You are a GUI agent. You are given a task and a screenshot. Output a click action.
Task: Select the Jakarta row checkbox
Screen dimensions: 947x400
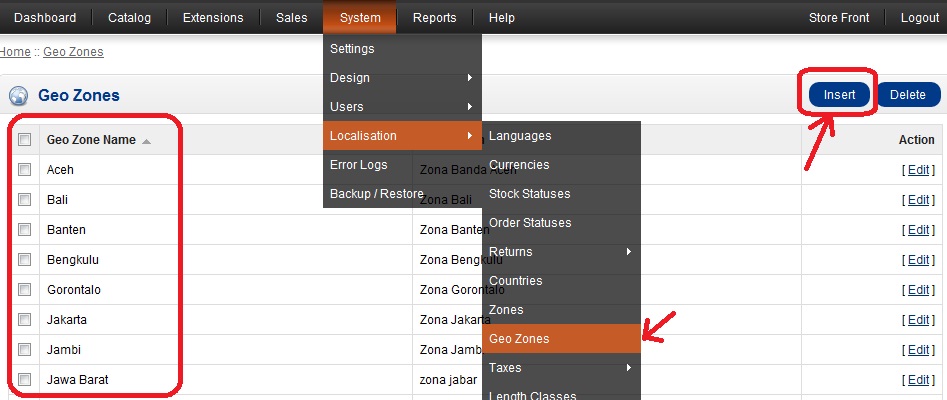tap(25, 320)
